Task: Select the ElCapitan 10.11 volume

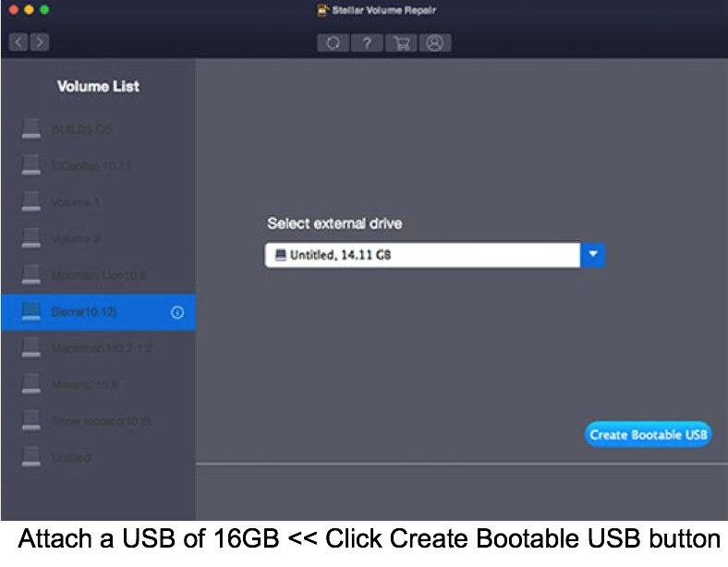Action: click(x=99, y=165)
